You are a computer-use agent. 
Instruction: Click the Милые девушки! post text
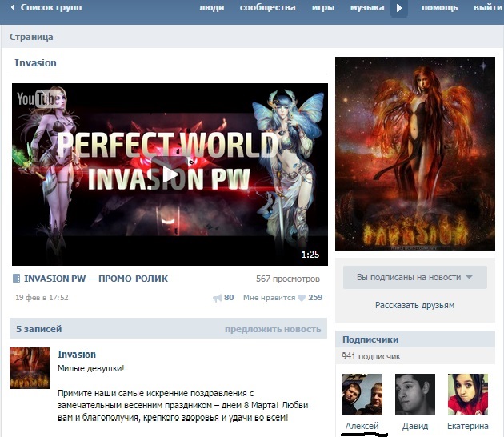point(90,368)
